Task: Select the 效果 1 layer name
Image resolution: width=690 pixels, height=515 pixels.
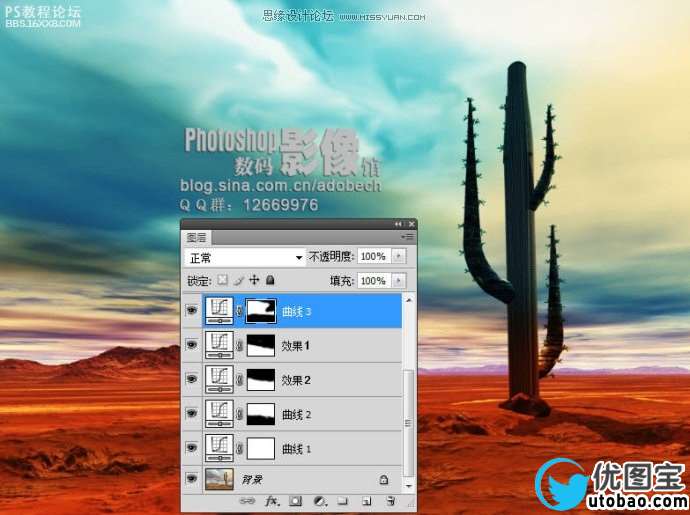Action: click(x=296, y=346)
